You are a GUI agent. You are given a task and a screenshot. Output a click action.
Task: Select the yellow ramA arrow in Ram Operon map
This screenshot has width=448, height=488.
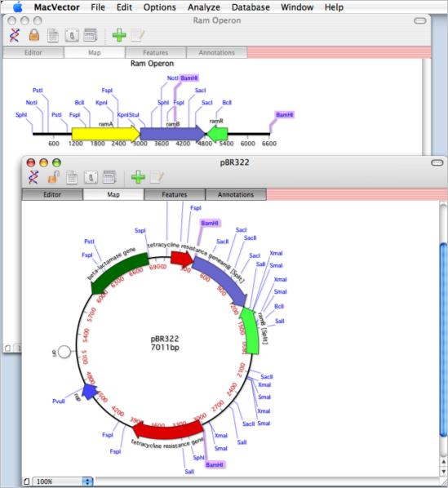click(x=106, y=134)
